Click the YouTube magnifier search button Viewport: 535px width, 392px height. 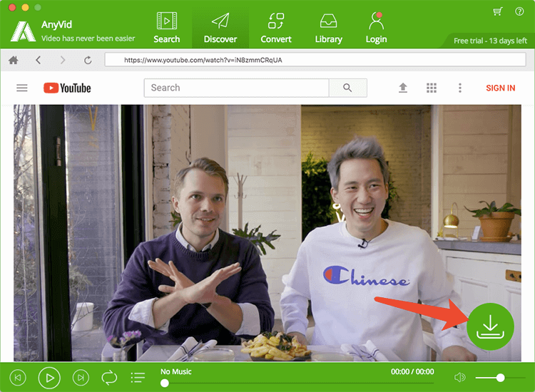pyautogui.click(x=347, y=88)
